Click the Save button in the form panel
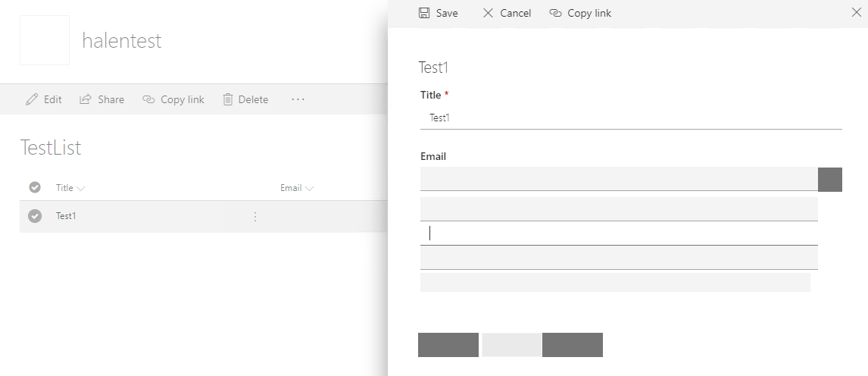The height and width of the screenshot is (376, 868). [438, 13]
